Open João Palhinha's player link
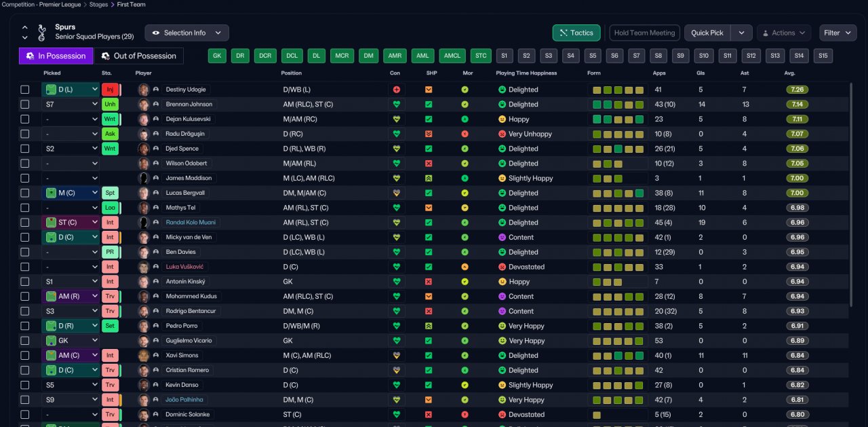Viewport: 868px width, 427px height. coord(184,400)
